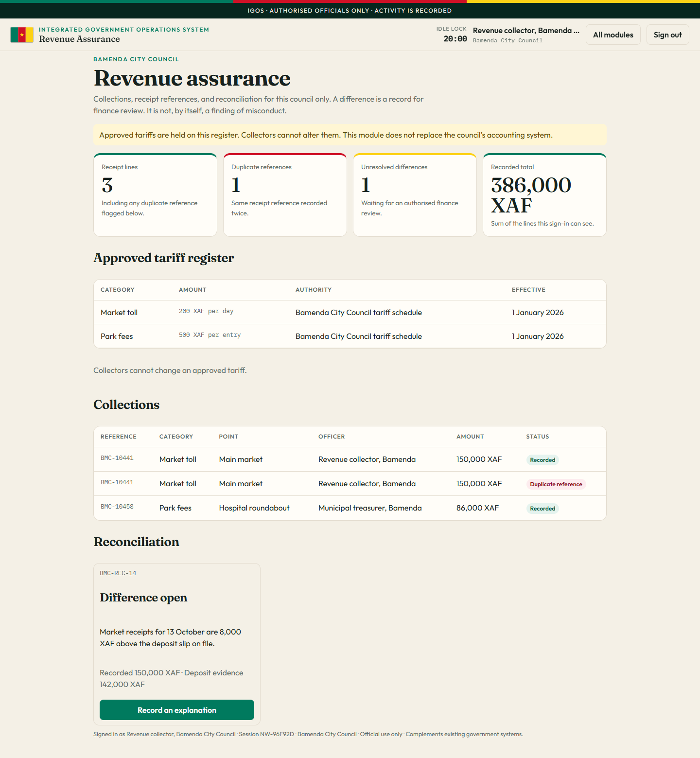Click the Revenue collector, Bamenda user name
The height and width of the screenshot is (758, 700).
pyautogui.click(x=526, y=31)
